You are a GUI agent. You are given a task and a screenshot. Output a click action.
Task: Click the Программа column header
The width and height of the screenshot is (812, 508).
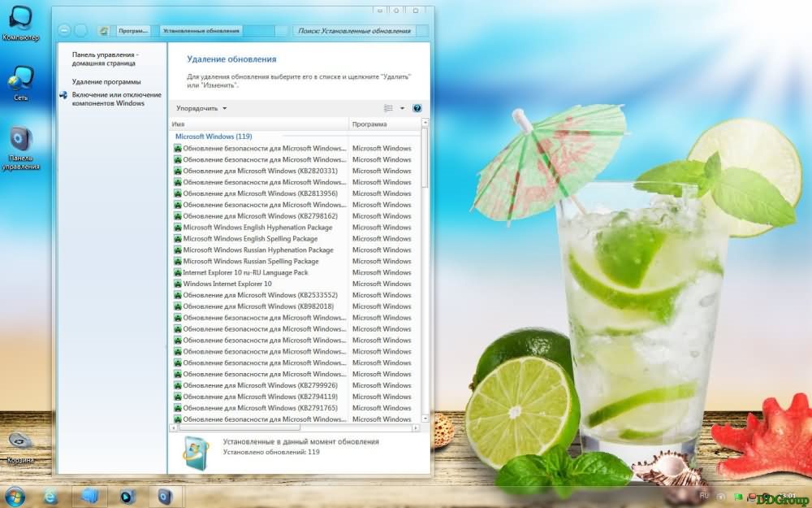coord(382,124)
